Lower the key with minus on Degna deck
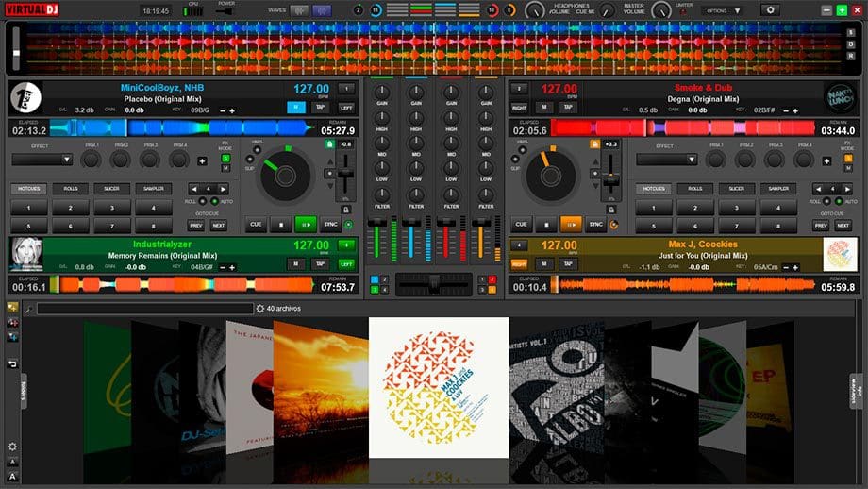The width and height of the screenshot is (868, 489). (786, 110)
